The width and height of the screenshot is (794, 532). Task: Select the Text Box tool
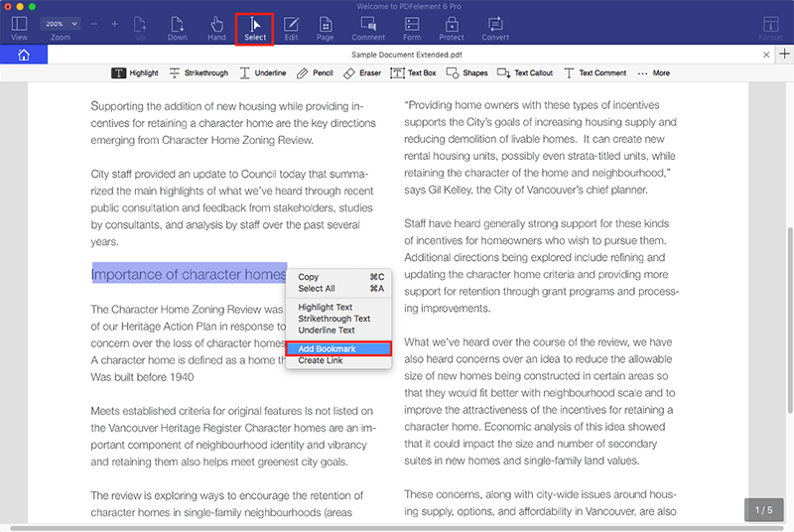click(x=413, y=72)
